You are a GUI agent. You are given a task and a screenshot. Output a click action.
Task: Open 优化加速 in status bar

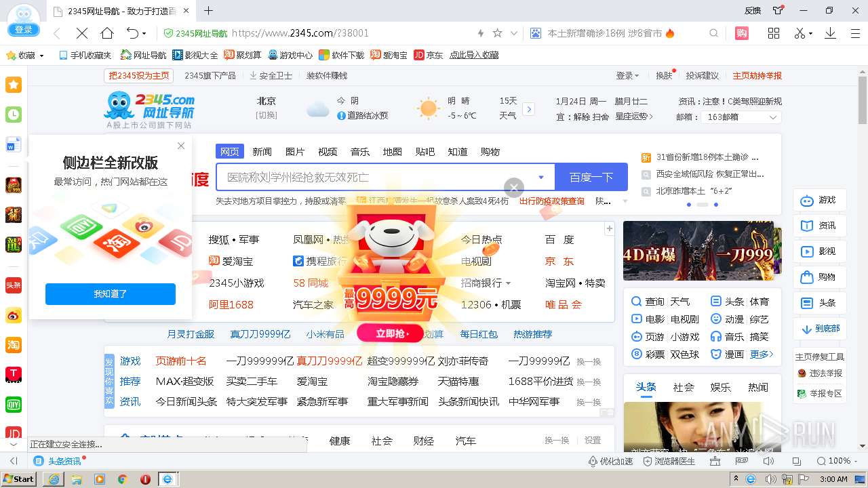[x=610, y=461]
